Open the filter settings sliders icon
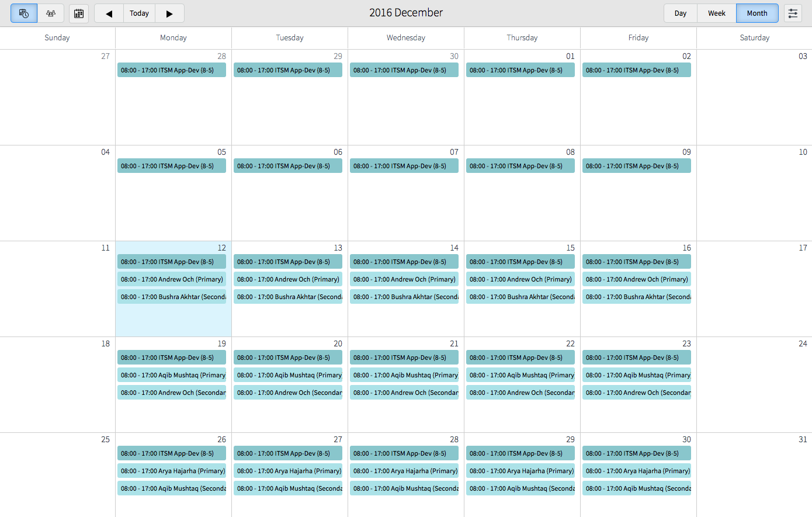 click(793, 13)
